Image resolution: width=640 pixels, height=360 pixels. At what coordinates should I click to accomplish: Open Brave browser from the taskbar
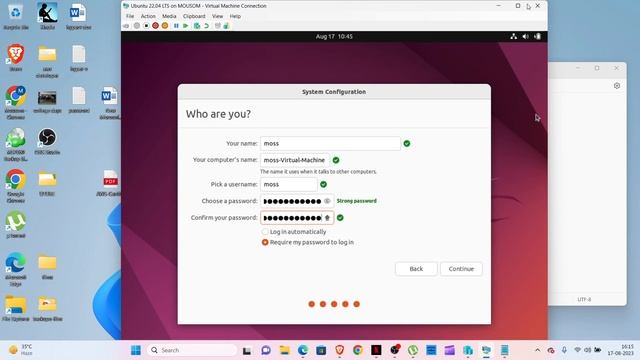pyautogui.click(x=340, y=350)
